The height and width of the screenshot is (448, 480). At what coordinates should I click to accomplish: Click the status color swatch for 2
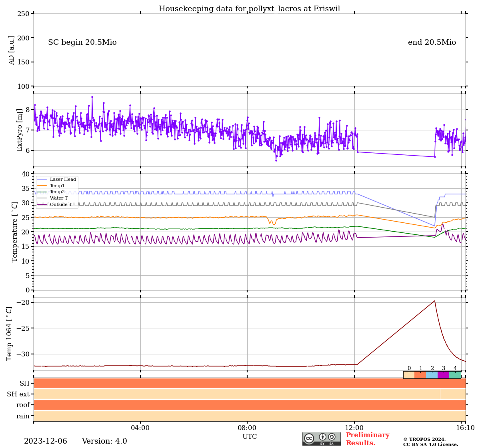(x=432, y=375)
